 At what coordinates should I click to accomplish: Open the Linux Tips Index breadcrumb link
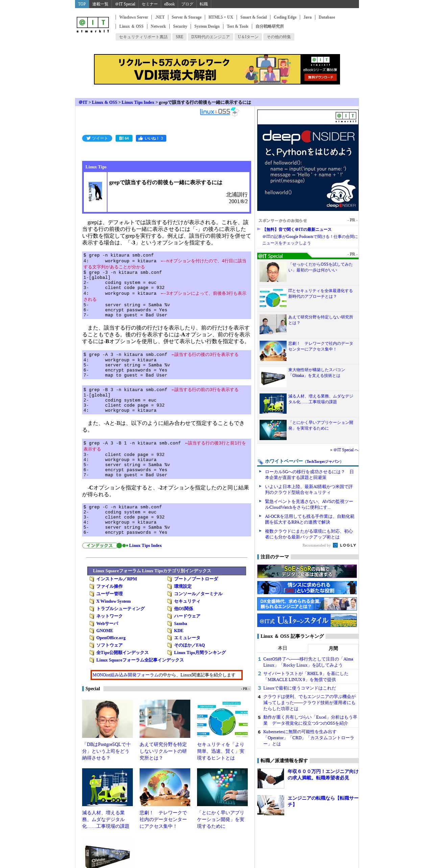[138, 102]
